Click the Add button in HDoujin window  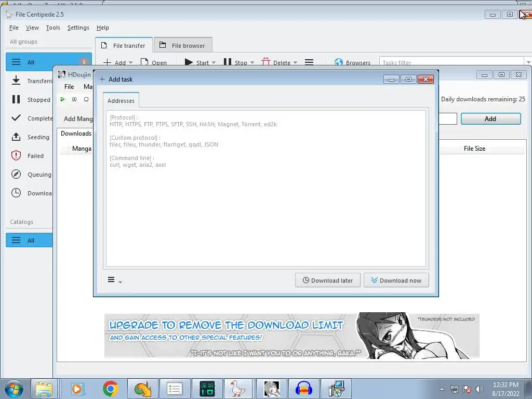tap(490, 119)
